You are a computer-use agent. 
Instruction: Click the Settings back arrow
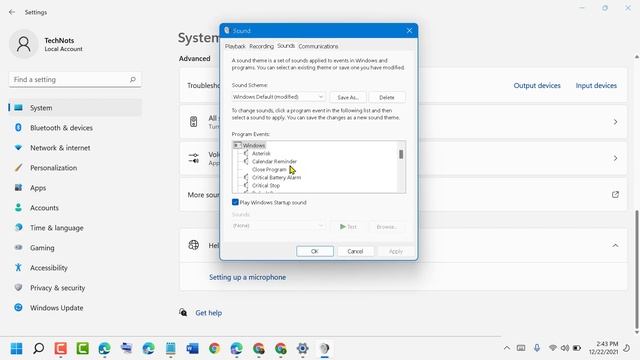pyautogui.click(x=12, y=12)
